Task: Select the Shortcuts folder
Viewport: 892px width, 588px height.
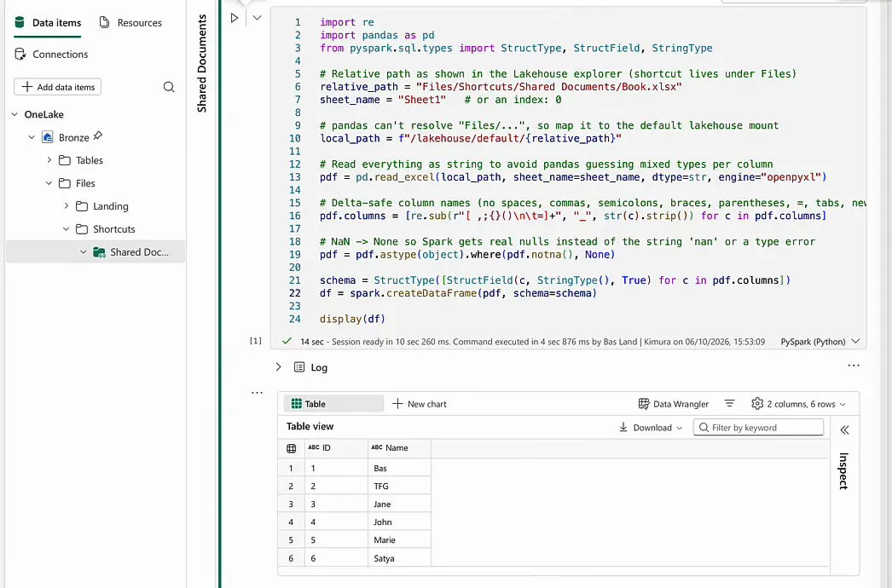Action: 106,228
